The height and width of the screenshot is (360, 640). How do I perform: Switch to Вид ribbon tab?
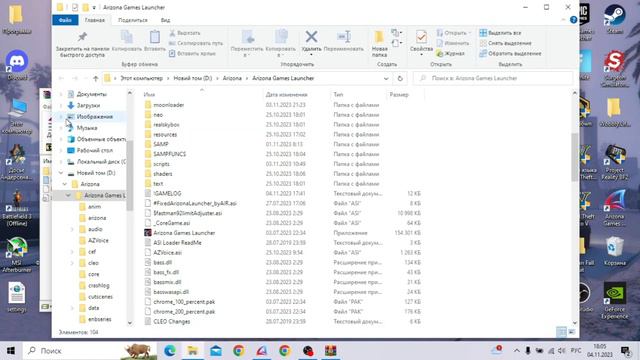165,20
